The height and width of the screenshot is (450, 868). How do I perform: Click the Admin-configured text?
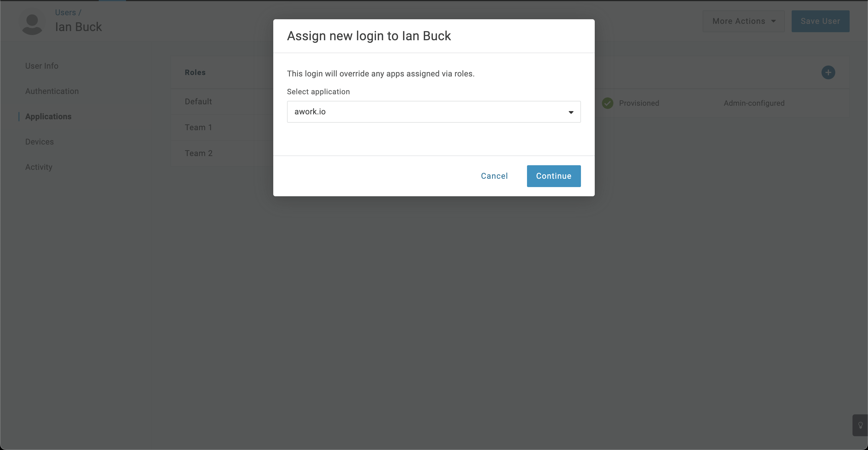754,103
